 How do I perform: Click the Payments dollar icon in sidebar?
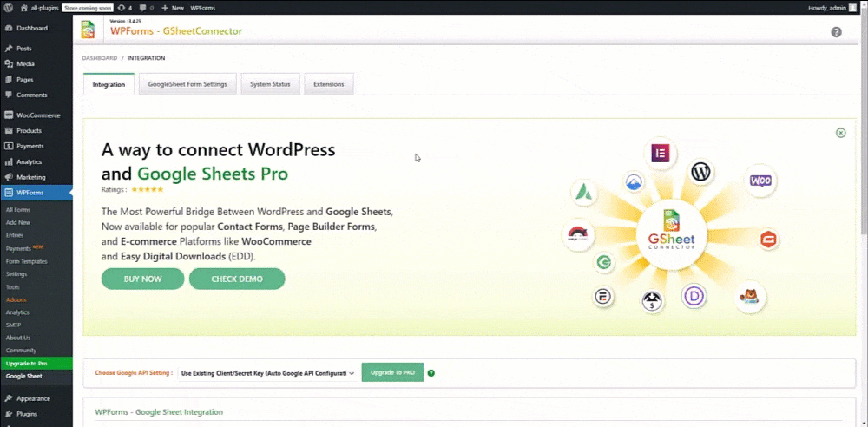coord(9,146)
